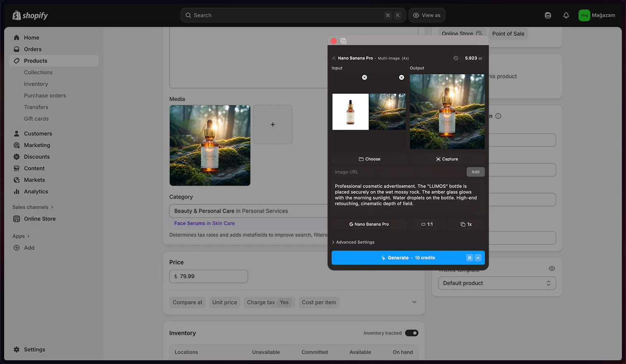This screenshot has height=364, width=626.
Task: Switch to the Point of Sale tab
Action: click(508, 34)
